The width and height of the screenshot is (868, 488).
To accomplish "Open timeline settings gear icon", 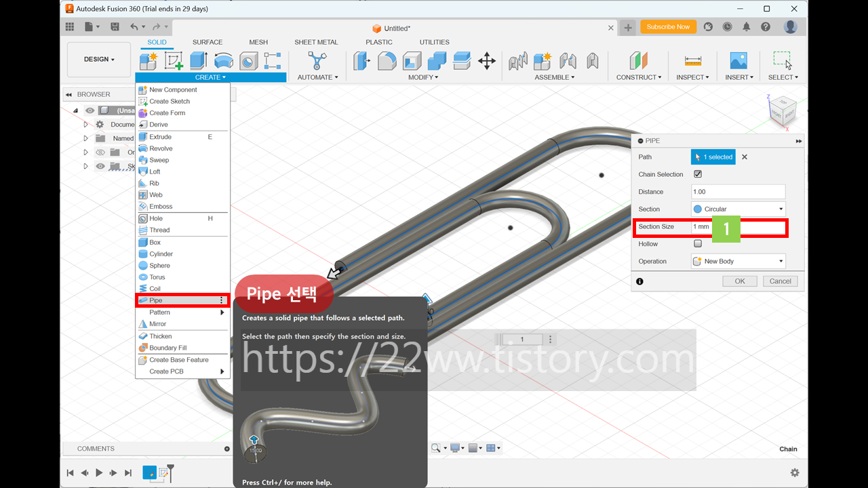I will pyautogui.click(x=795, y=472).
